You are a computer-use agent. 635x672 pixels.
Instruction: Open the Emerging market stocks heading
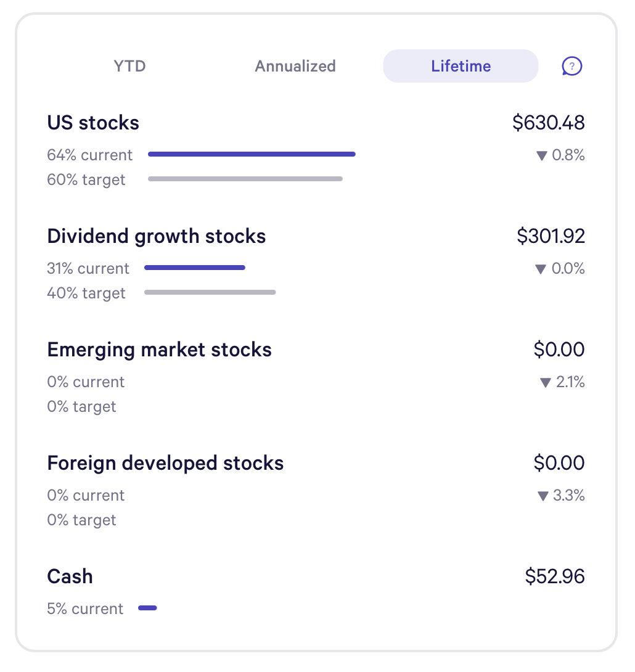coord(159,350)
